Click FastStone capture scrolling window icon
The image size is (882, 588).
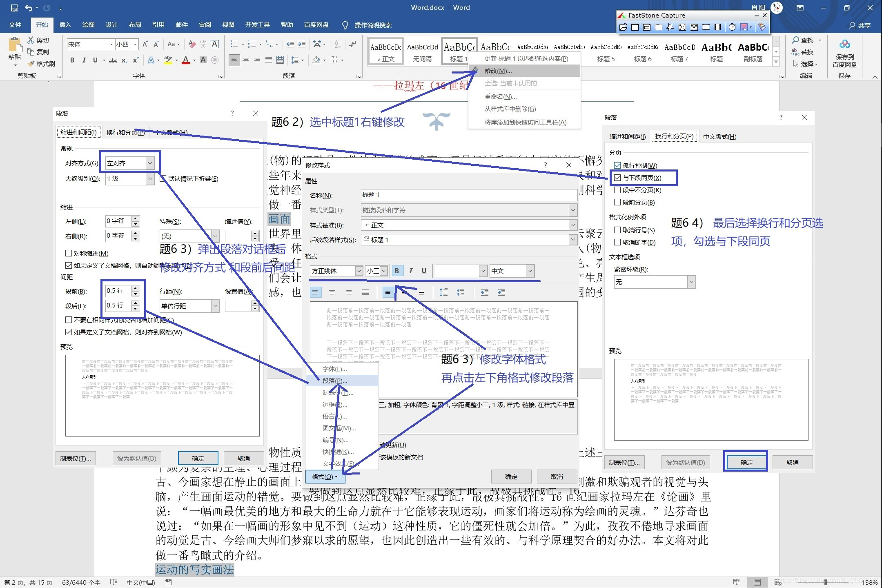(694, 27)
